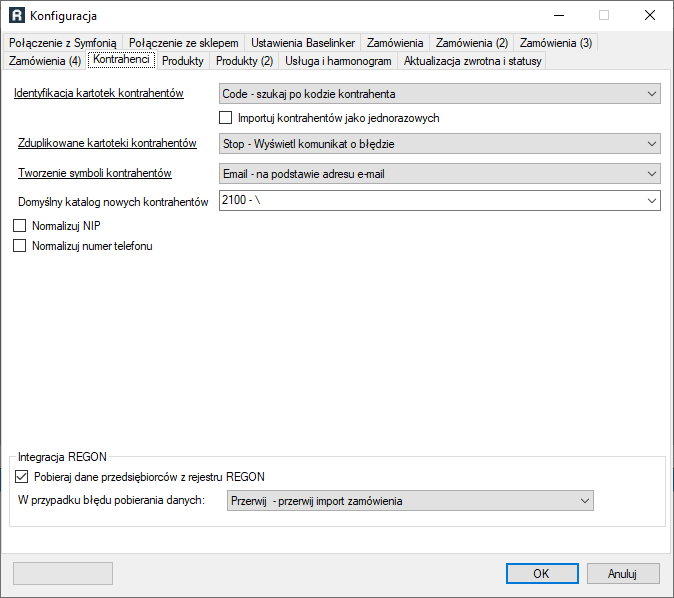Toggle the Normalizuj NIP checkbox
This screenshot has height=598, width=674.
19,226
